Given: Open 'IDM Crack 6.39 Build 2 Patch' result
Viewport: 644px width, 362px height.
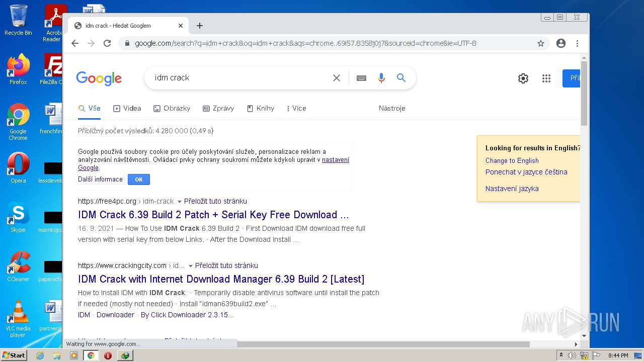Looking at the screenshot, I should coord(213,215).
